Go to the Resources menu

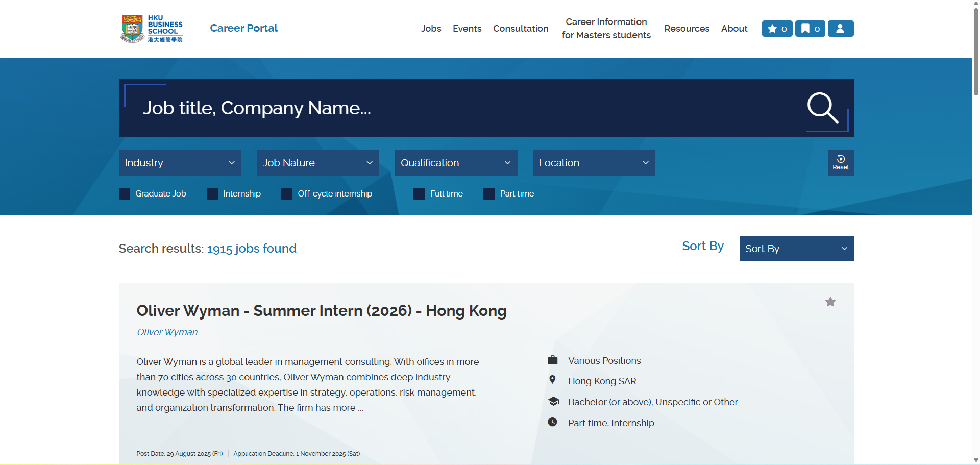click(687, 29)
